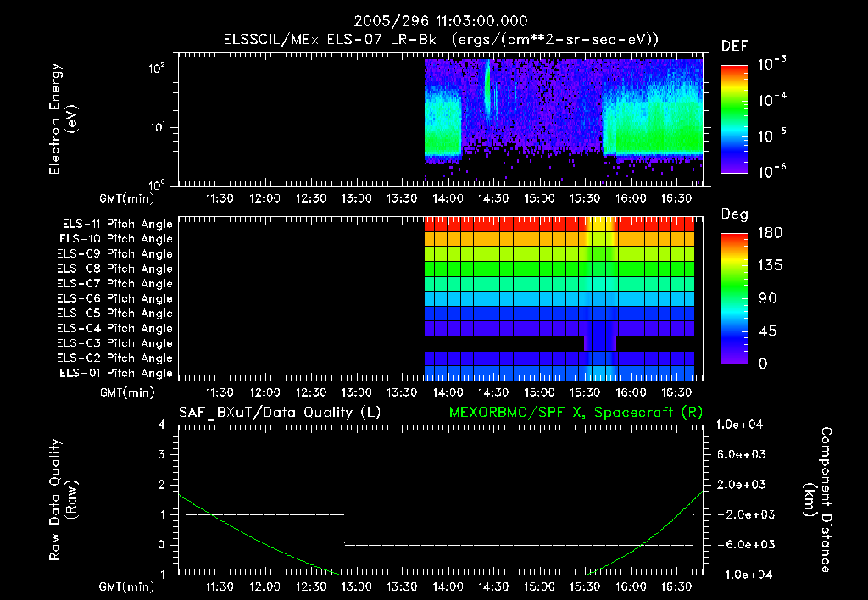
Task: Select the DEF legend label
Action: coord(734,47)
